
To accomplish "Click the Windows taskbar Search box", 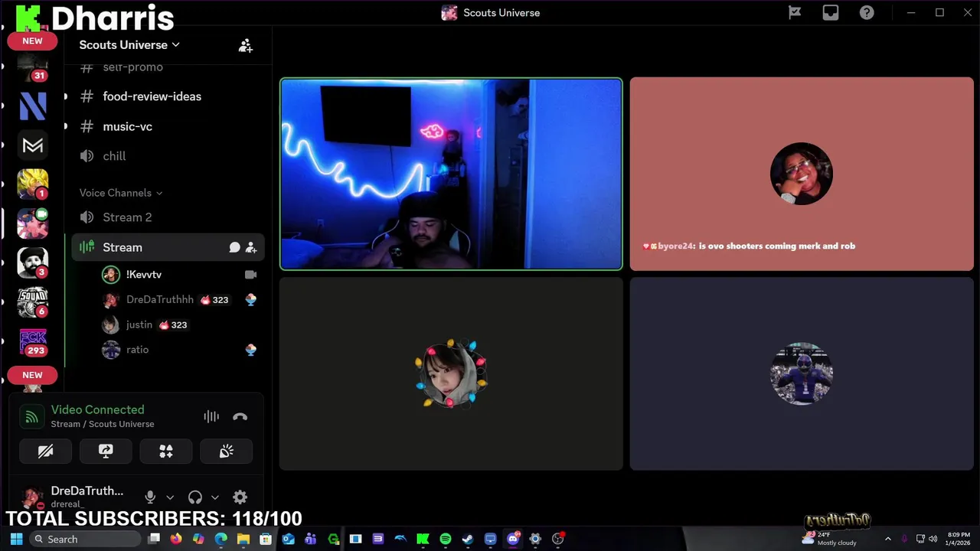I will pos(86,539).
